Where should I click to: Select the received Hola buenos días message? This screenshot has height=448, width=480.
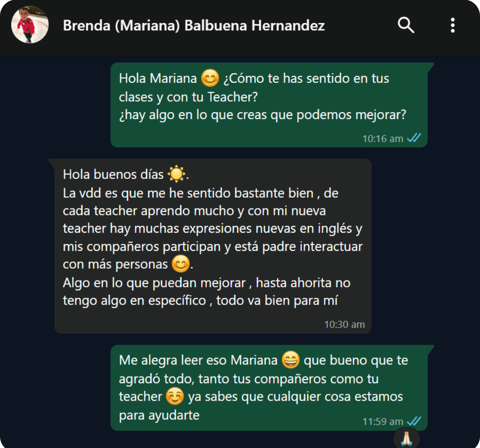[x=213, y=246]
